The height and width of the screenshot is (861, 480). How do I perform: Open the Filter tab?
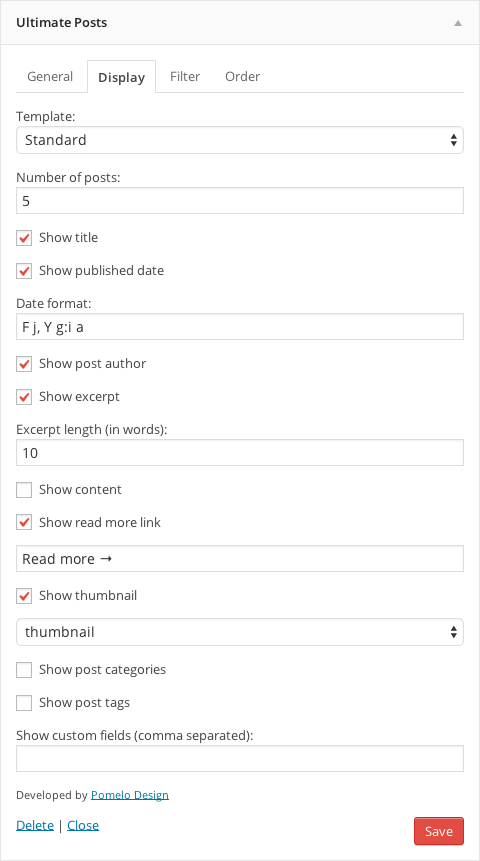[185, 76]
